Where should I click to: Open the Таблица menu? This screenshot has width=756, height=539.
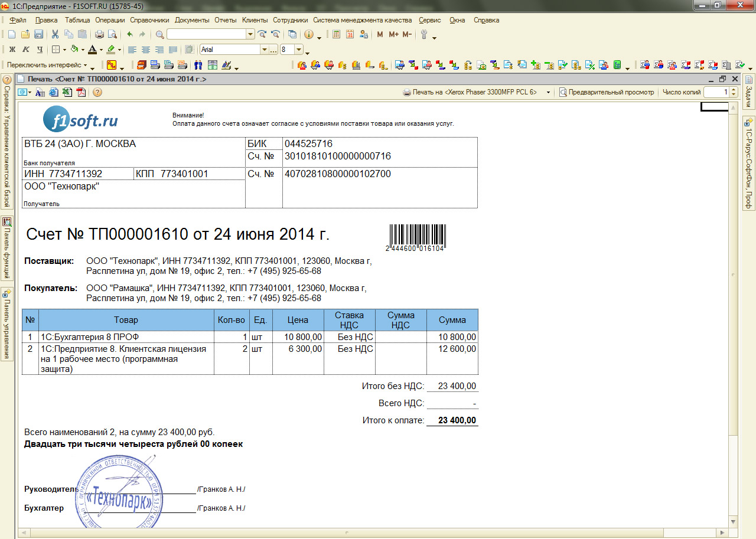point(77,20)
